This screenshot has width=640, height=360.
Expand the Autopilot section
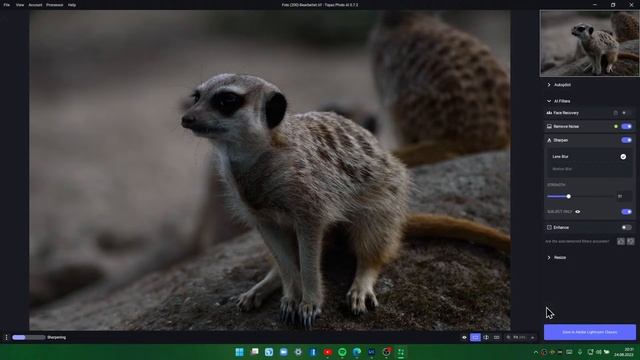click(549, 85)
